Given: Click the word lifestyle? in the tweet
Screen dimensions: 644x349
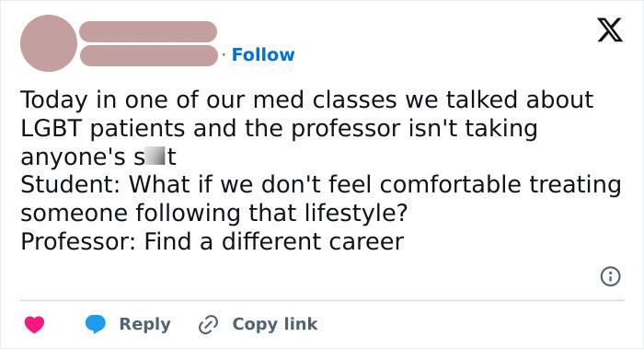Looking at the screenshot, I should pyautogui.click(x=356, y=213).
